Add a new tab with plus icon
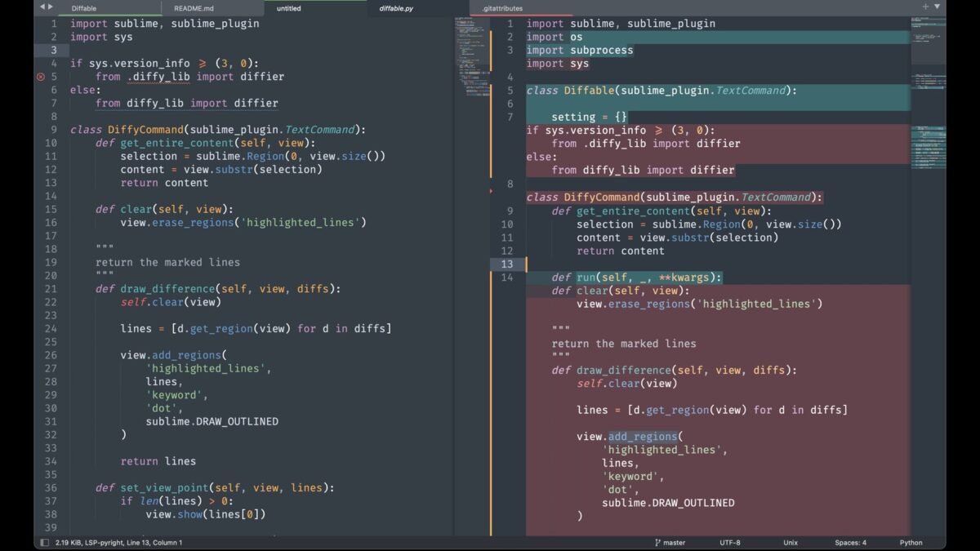This screenshot has width=980, height=551. [x=925, y=7]
